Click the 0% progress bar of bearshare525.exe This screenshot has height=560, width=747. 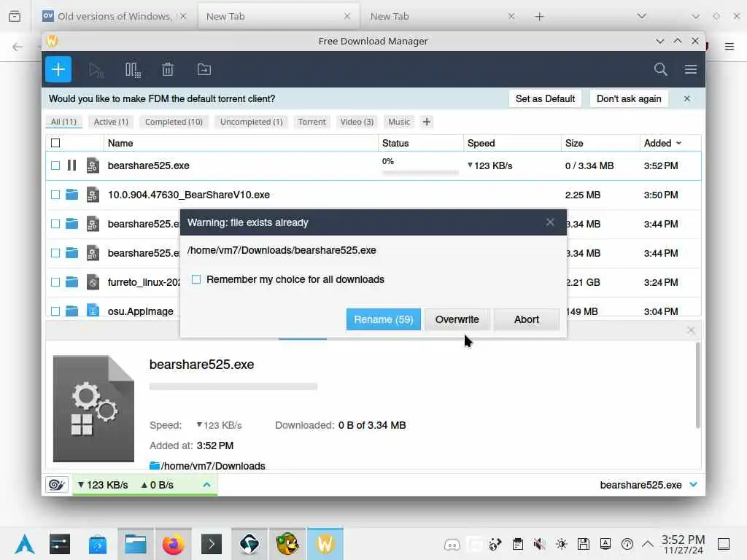(x=420, y=172)
